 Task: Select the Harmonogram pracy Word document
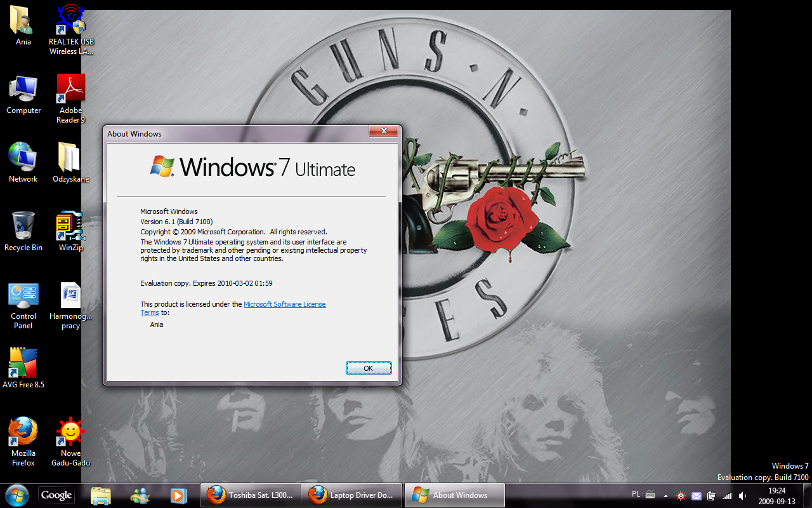point(71,305)
